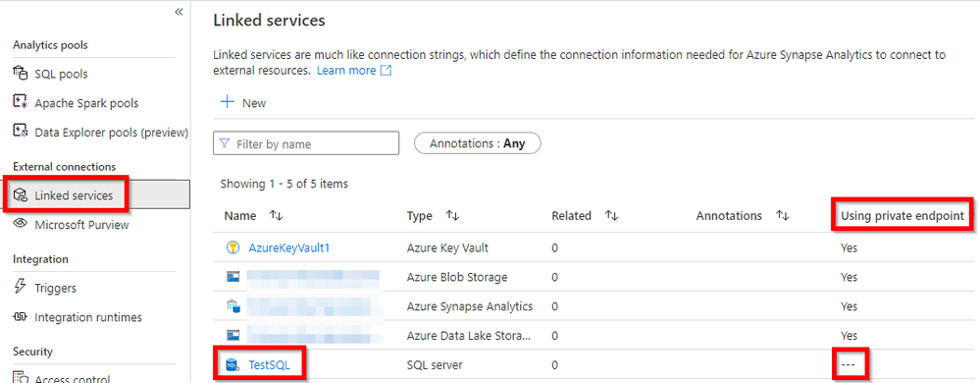The height and width of the screenshot is (383, 980).
Task: Click the TestSQL database icon
Action: coord(232,364)
